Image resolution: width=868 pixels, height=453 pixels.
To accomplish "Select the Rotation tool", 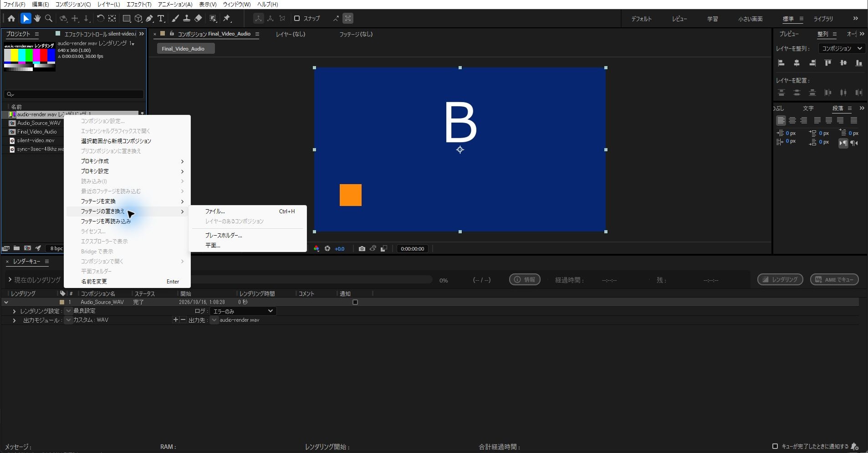I will click(100, 18).
